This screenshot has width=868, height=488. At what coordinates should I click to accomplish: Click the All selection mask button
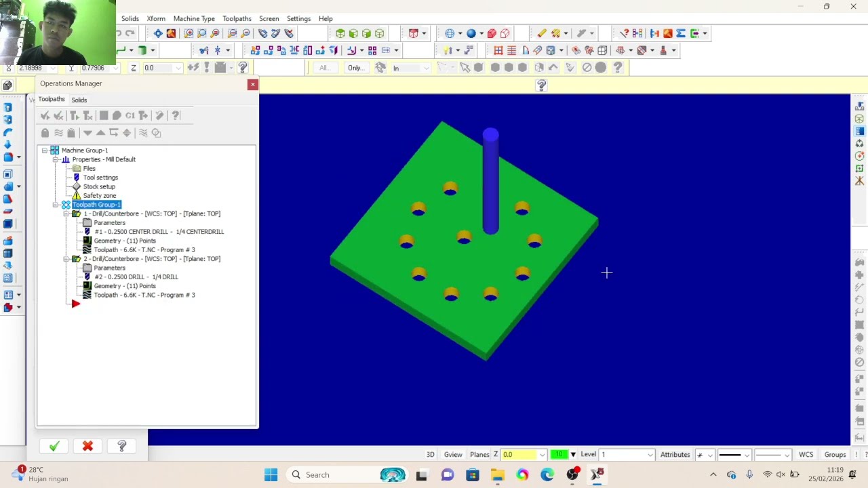click(325, 68)
